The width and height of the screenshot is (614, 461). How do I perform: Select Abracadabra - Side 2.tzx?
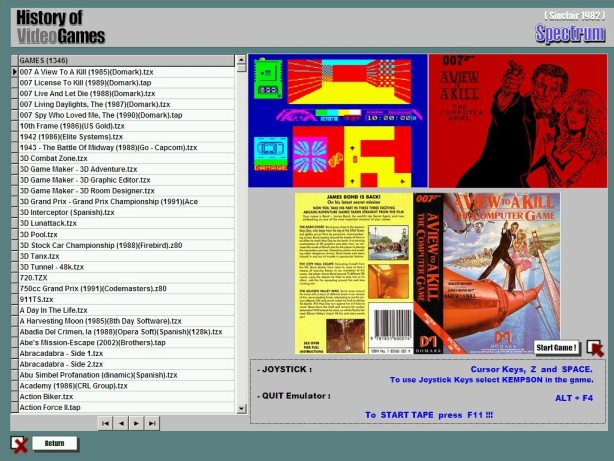click(x=126, y=364)
